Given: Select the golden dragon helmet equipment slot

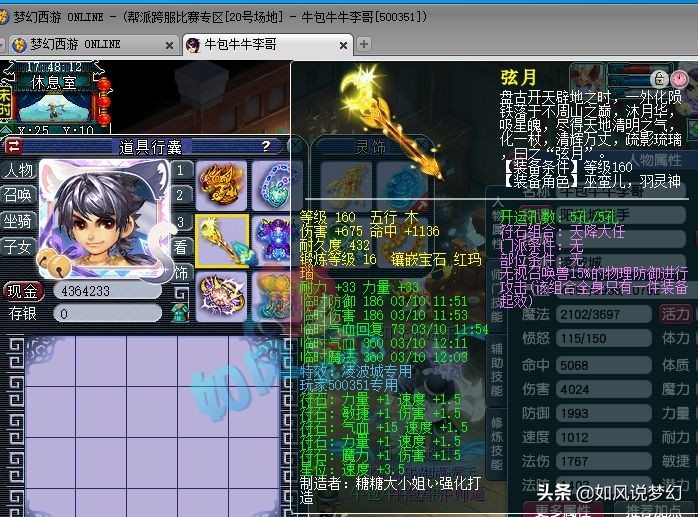Looking at the screenshot, I should 221,184.
